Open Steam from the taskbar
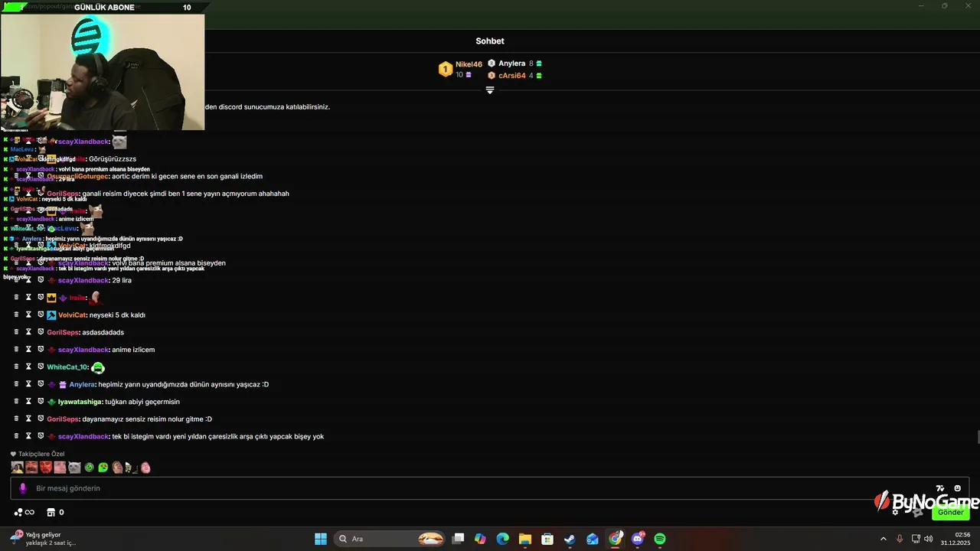 [570, 539]
